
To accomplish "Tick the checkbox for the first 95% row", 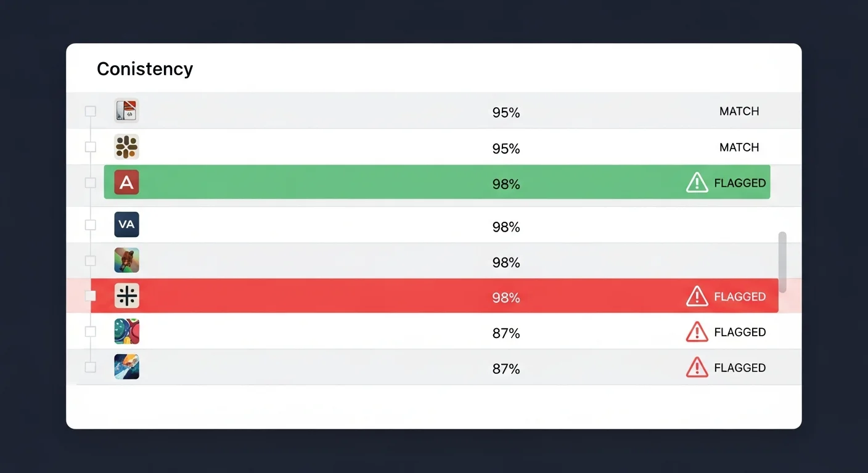I will pyautogui.click(x=91, y=111).
